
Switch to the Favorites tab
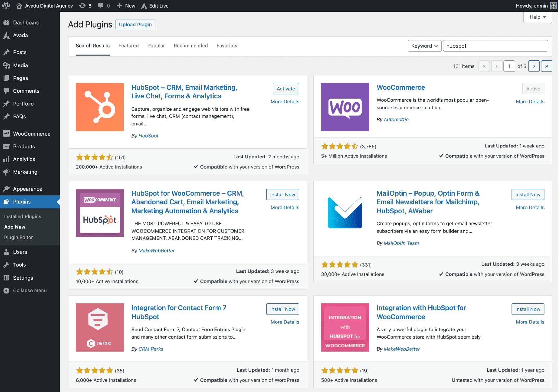click(x=227, y=46)
